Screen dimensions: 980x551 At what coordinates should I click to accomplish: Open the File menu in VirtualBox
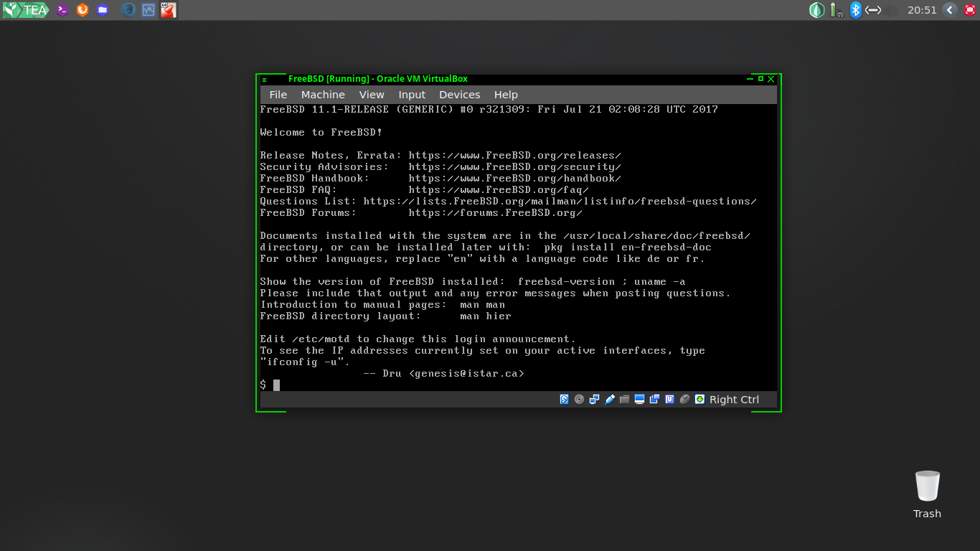[x=278, y=95]
